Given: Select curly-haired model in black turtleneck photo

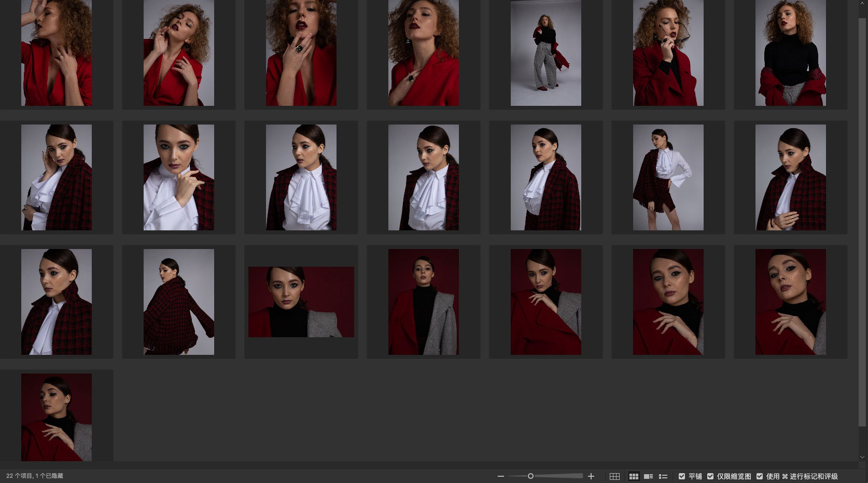Looking at the screenshot, I should tap(790, 53).
